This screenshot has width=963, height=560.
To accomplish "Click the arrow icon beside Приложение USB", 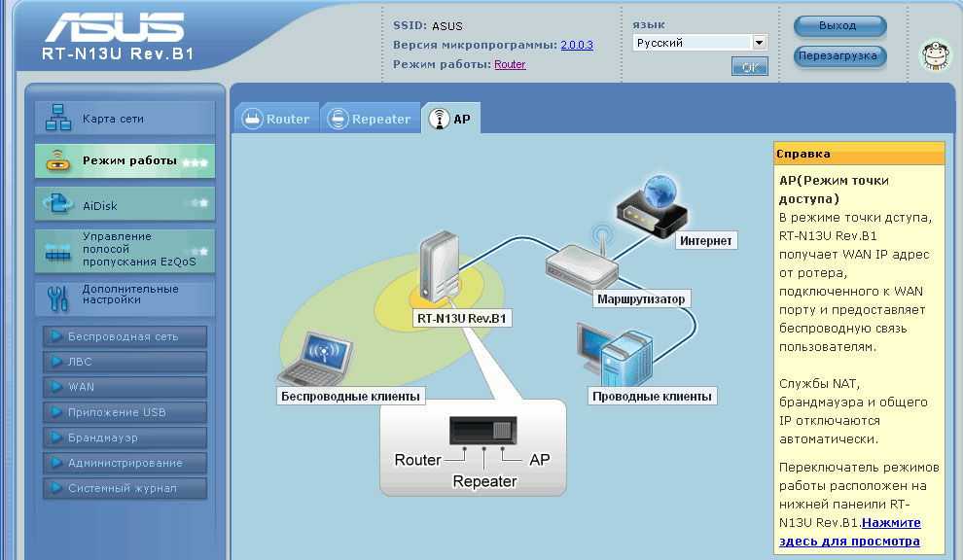I will click(x=56, y=412).
